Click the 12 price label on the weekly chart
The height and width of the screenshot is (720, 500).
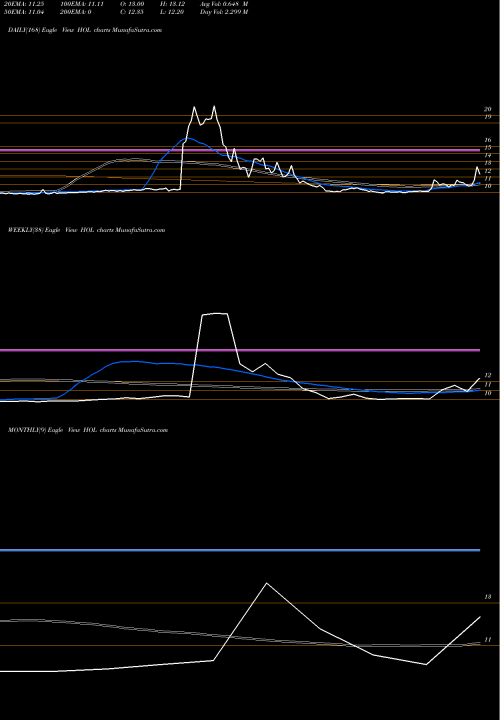(x=488, y=376)
